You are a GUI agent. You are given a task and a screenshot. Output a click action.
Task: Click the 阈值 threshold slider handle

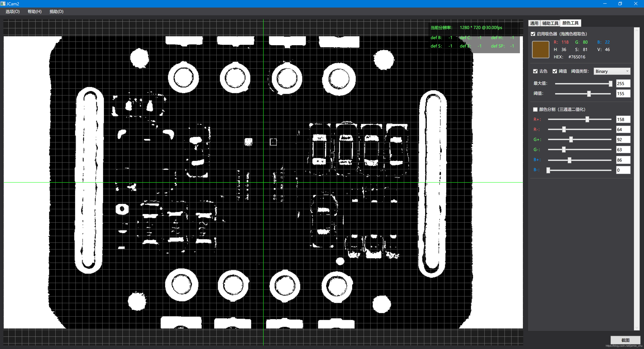[589, 94]
